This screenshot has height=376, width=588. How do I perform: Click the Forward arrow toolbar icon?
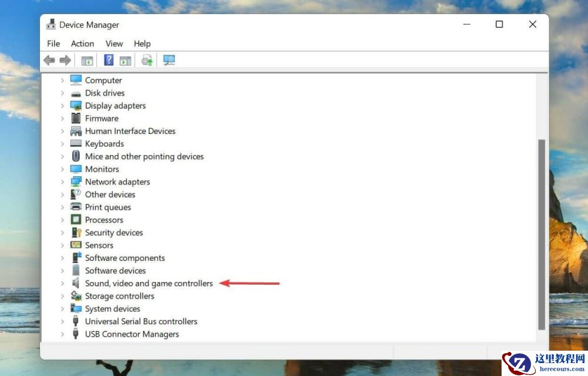pyautogui.click(x=65, y=60)
